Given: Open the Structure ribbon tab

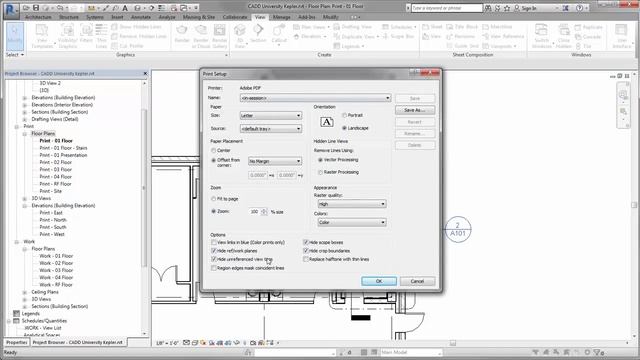Looking at the screenshot, I should point(69,17).
